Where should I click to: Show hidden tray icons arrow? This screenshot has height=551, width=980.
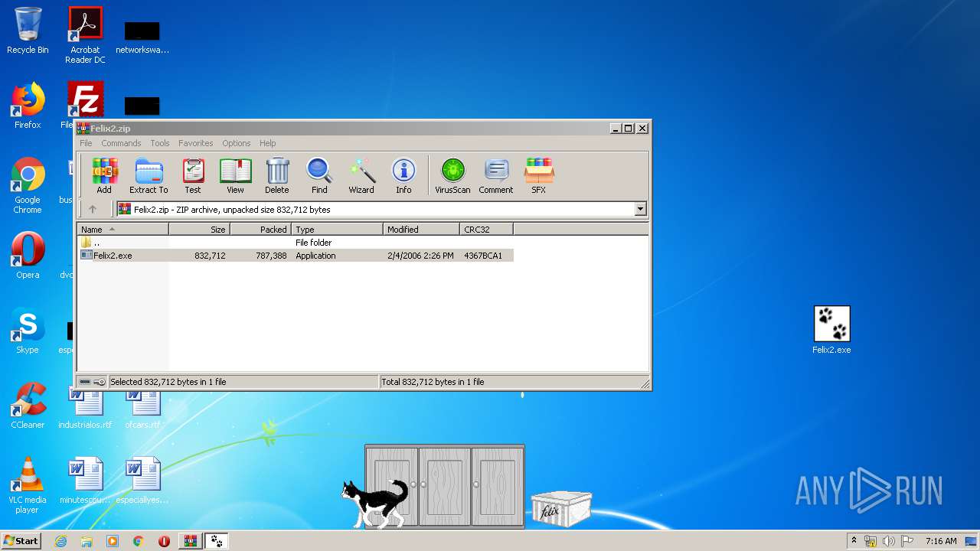tap(854, 541)
